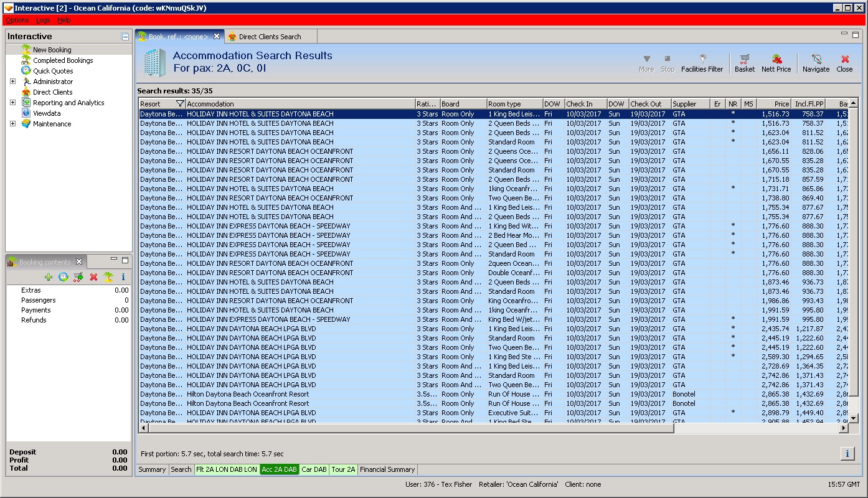Click the basket arrow icon in Booking contents

pyautogui.click(x=78, y=277)
